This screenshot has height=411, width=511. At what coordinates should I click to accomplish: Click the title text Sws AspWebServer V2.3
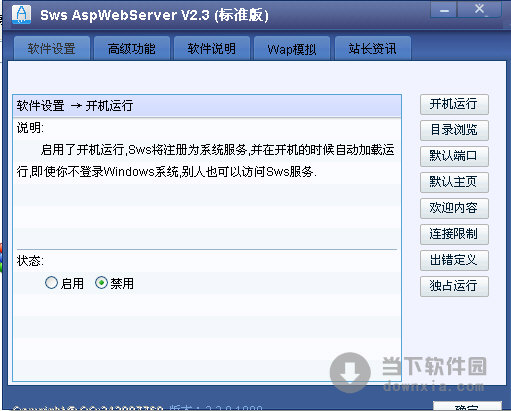coord(125,15)
